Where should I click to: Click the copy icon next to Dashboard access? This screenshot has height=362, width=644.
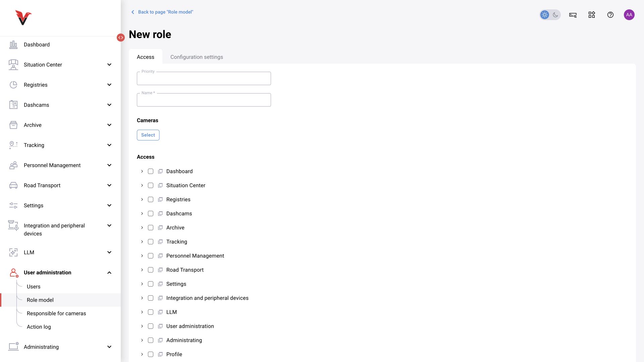coord(160,171)
